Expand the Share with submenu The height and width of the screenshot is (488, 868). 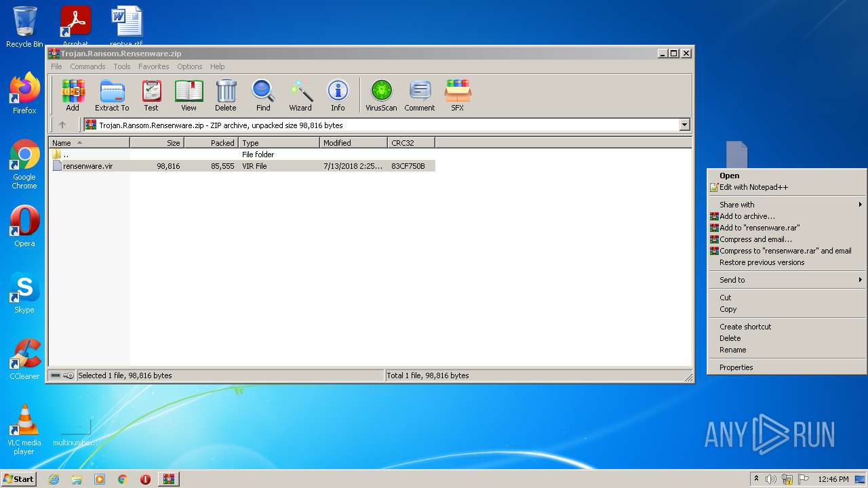(x=787, y=205)
